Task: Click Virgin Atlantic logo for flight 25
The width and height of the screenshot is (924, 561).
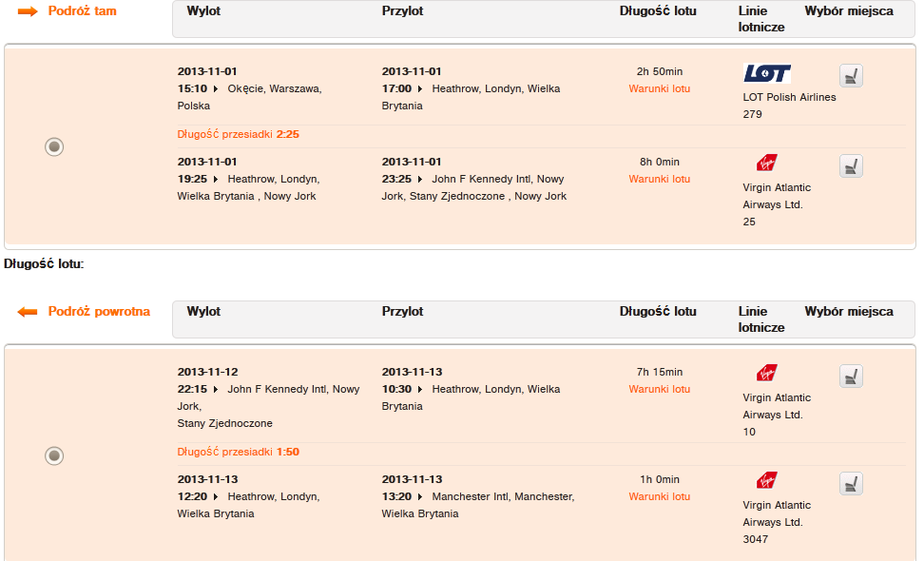Action: click(766, 162)
